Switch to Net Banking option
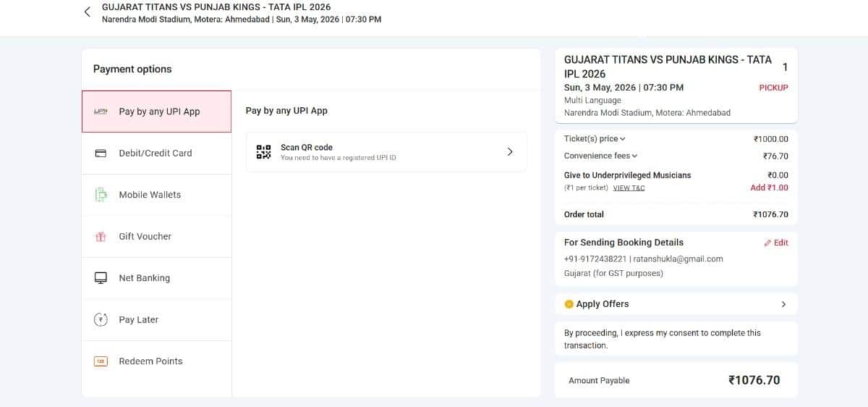 click(x=156, y=278)
